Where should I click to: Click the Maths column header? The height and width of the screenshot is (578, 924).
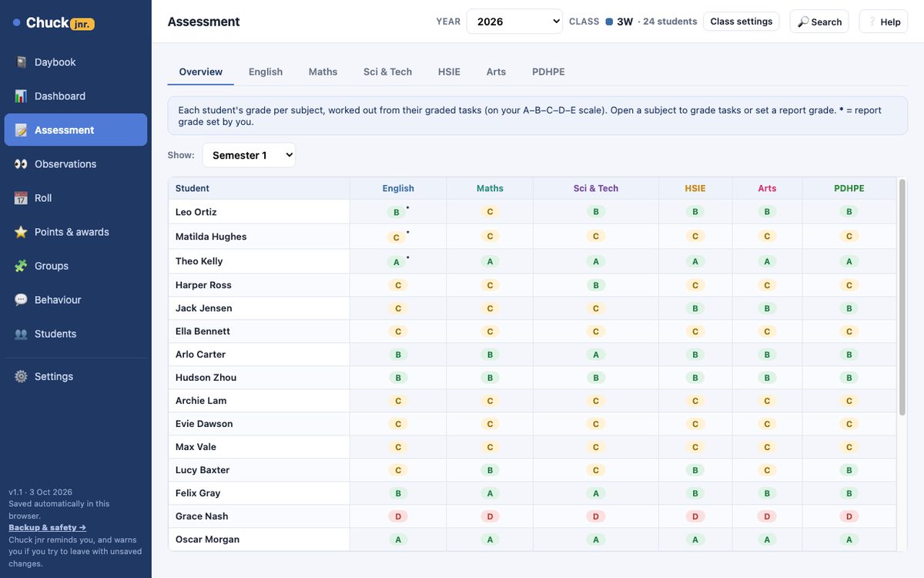pyautogui.click(x=490, y=188)
